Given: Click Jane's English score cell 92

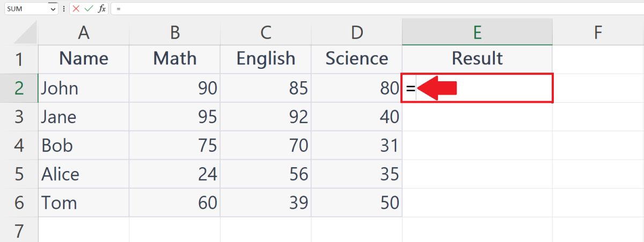Looking at the screenshot, I should coord(266,117).
